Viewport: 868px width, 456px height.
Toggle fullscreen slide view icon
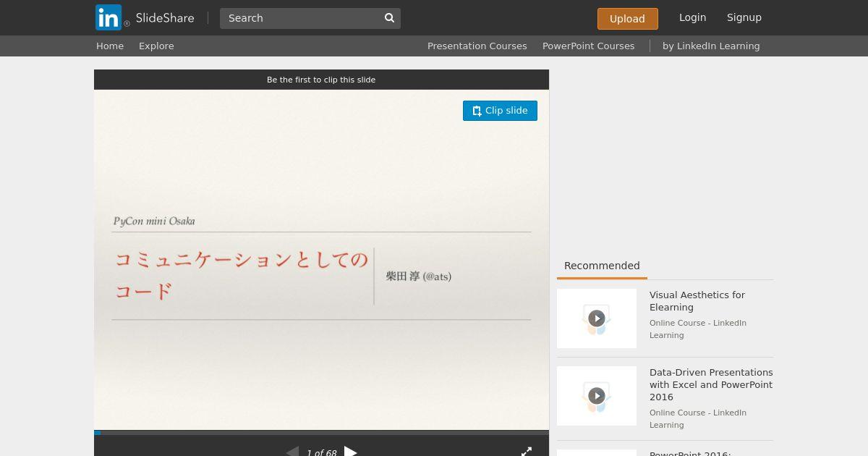point(527,452)
